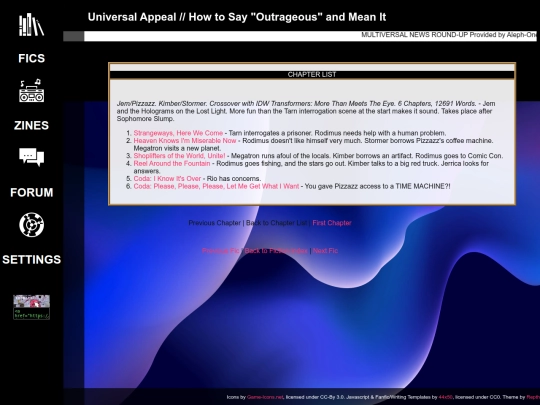
Task: Open the Game-Icons.net credit link
Action: tap(265, 397)
